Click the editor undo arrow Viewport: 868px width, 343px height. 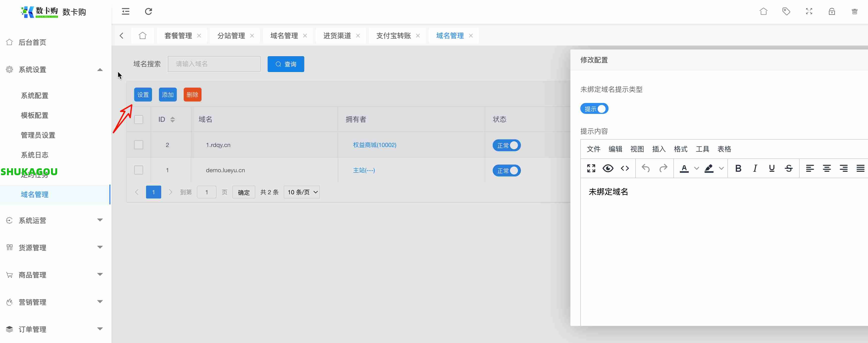pyautogui.click(x=646, y=168)
